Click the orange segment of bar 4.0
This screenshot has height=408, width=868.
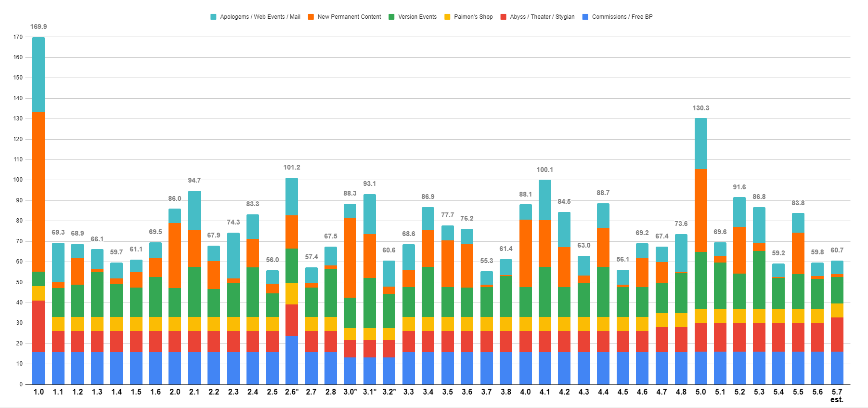[x=526, y=253]
